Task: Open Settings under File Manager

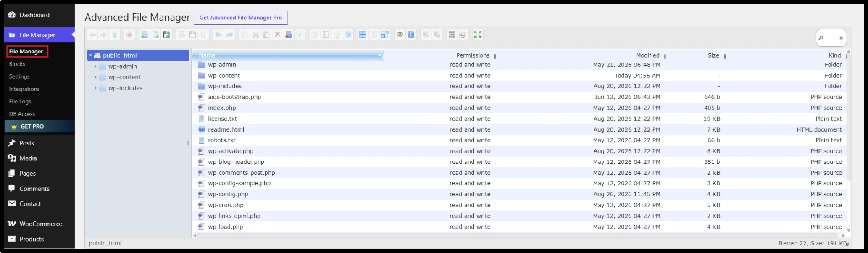Action: coord(19,76)
